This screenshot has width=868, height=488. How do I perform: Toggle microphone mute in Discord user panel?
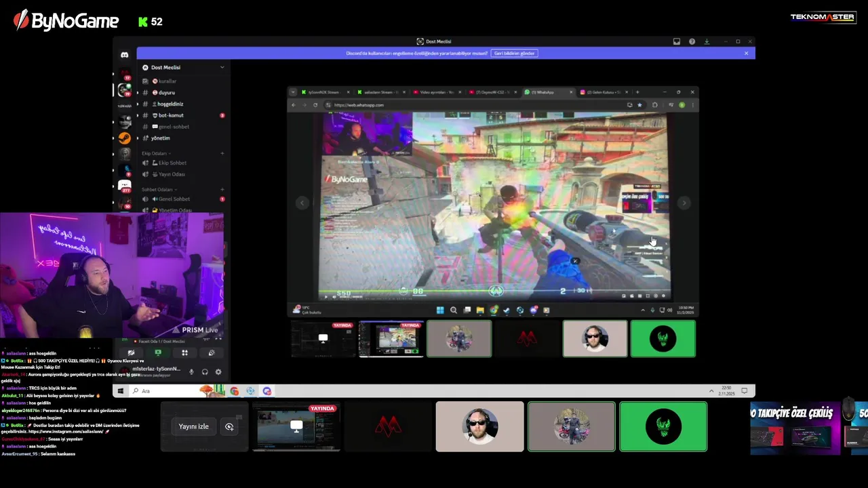pyautogui.click(x=191, y=371)
